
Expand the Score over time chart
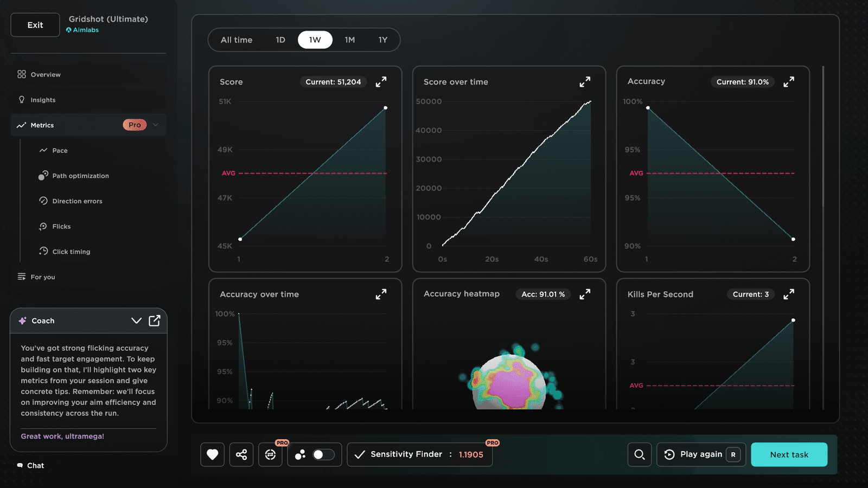[585, 82]
